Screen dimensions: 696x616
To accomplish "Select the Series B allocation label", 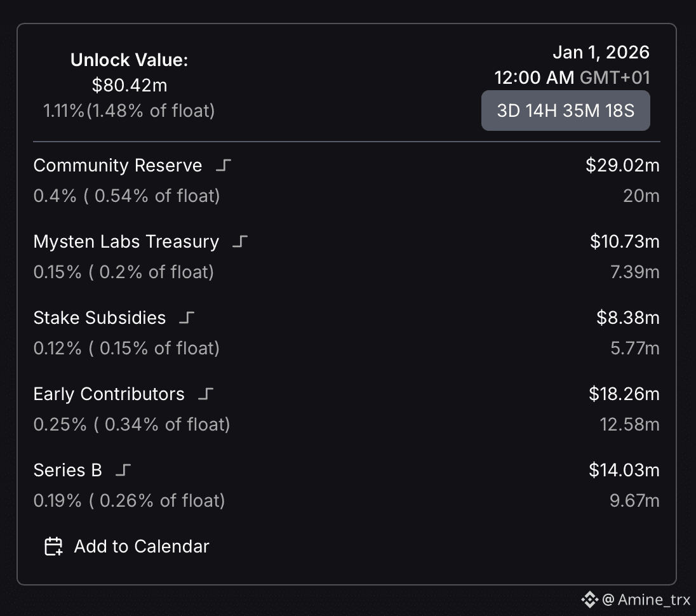I will tap(67, 471).
